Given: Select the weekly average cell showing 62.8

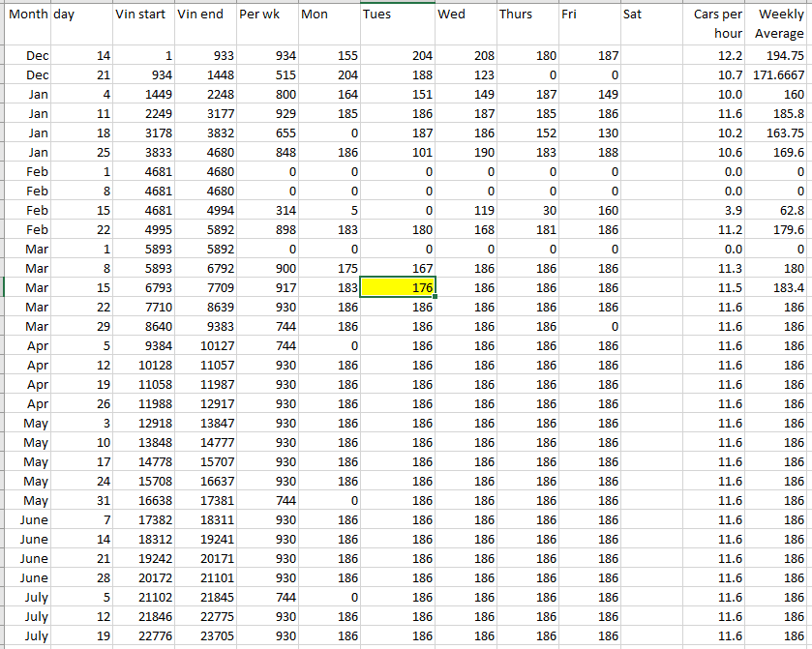Looking at the screenshot, I should tap(778, 210).
